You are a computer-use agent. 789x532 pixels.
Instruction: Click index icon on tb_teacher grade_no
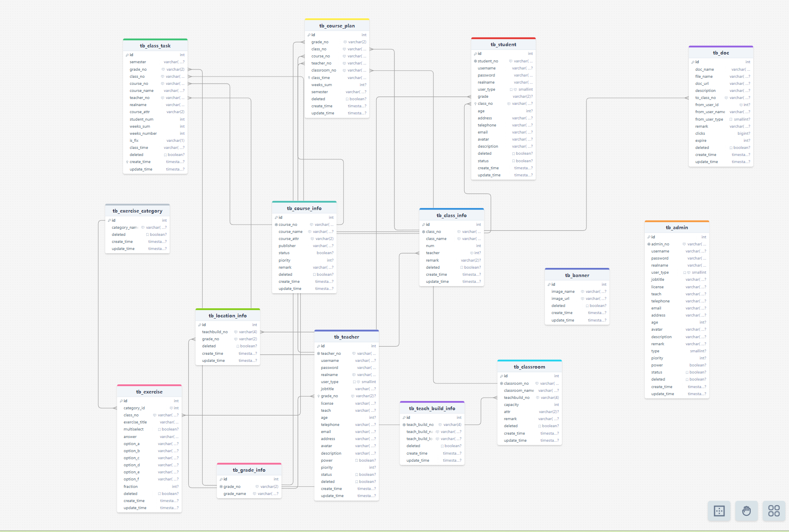319,396
